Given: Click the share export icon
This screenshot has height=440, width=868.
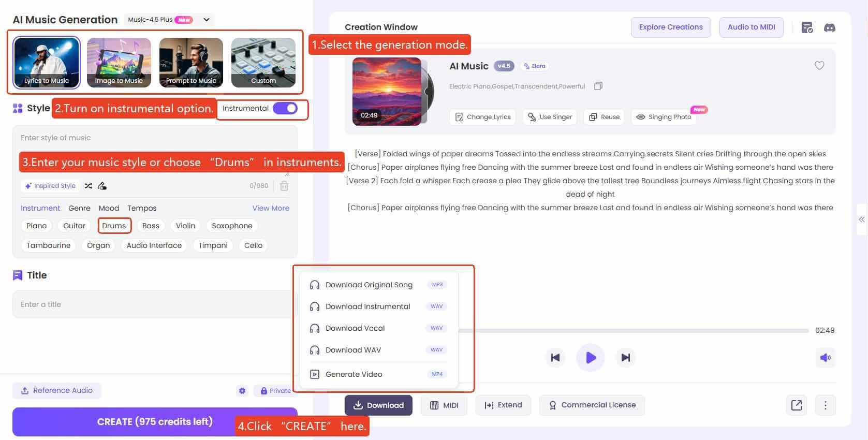Looking at the screenshot, I should click(797, 405).
